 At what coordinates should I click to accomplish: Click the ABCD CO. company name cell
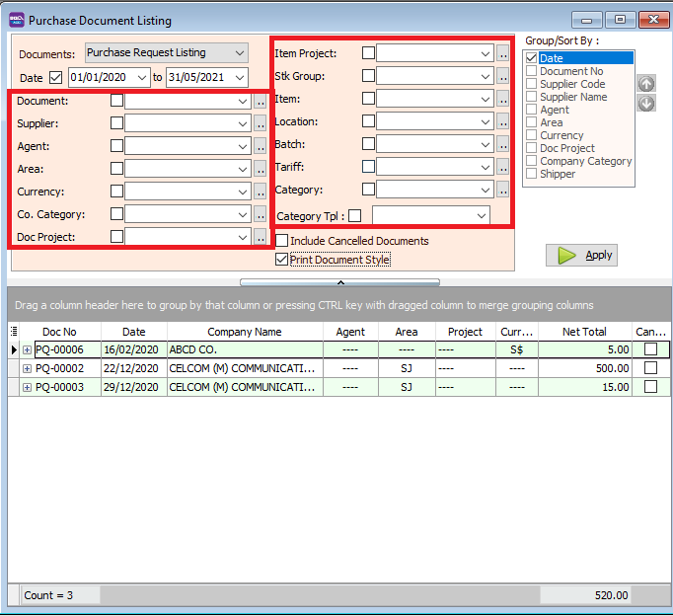point(245,349)
